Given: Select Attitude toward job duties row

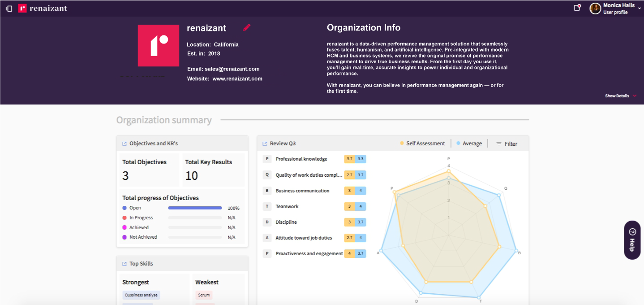Looking at the screenshot, I should click(314, 238).
